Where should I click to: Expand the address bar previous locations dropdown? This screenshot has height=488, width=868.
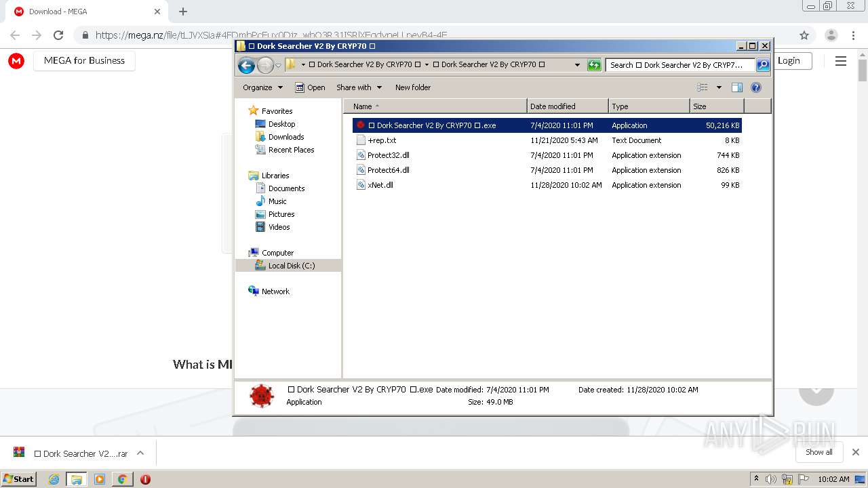tap(577, 65)
